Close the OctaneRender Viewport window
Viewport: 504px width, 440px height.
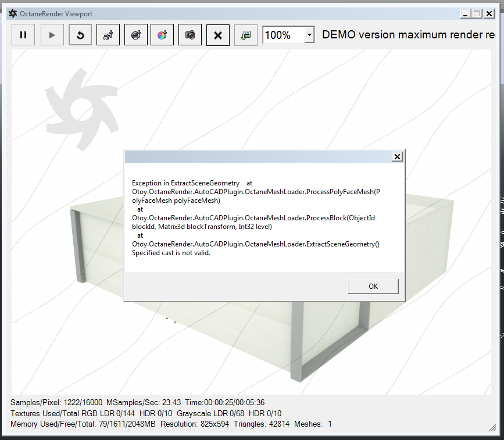pyautogui.click(x=489, y=14)
